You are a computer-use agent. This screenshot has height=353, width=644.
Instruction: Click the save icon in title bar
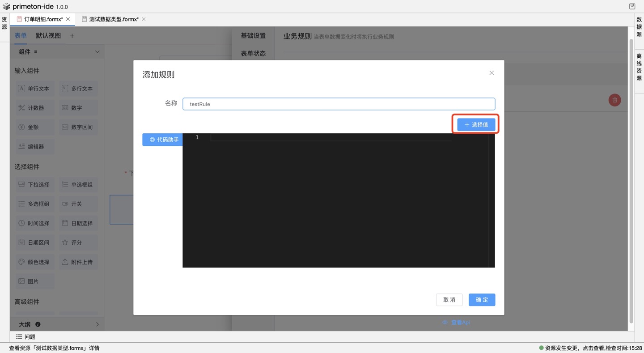(632, 6)
